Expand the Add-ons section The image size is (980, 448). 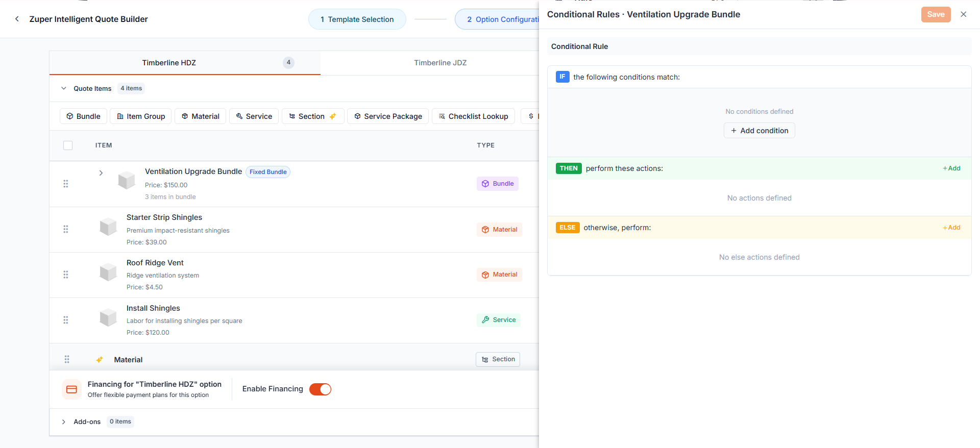pyautogui.click(x=64, y=422)
